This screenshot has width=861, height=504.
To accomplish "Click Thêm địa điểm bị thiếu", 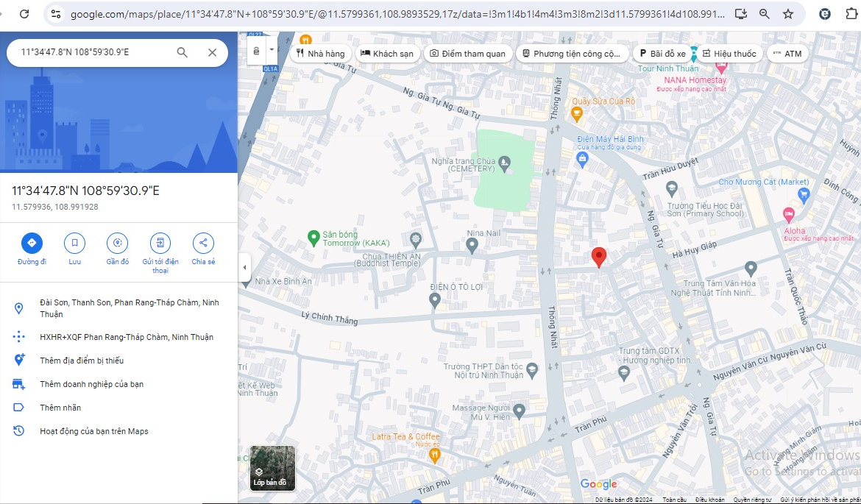I will [x=82, y=361].
